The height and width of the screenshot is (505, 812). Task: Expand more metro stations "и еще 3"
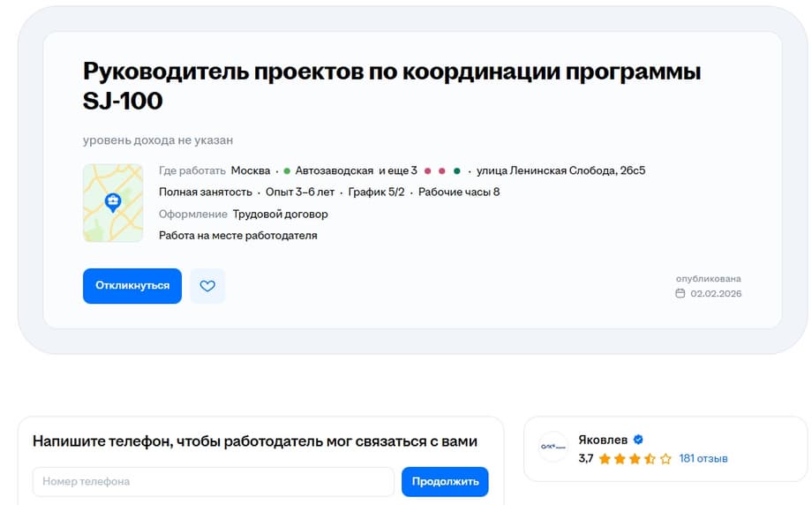click(x=398, y=170)
